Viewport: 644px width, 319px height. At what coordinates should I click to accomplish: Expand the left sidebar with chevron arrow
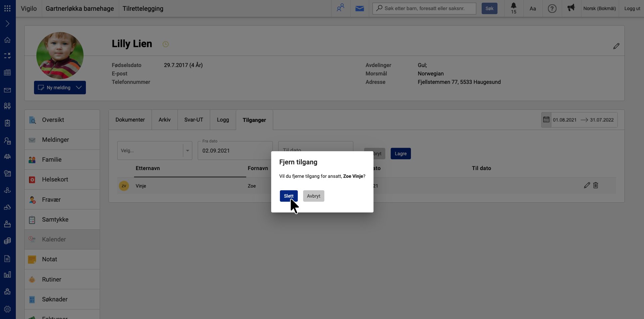click(7, 24)
